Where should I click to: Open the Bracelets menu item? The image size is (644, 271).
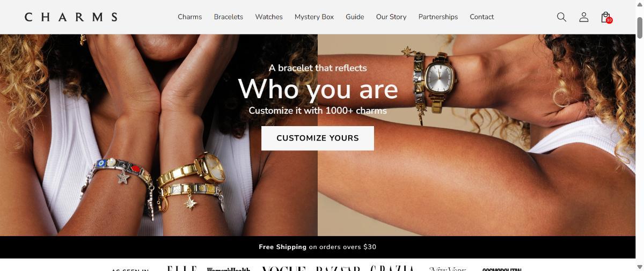coord(229,17)
